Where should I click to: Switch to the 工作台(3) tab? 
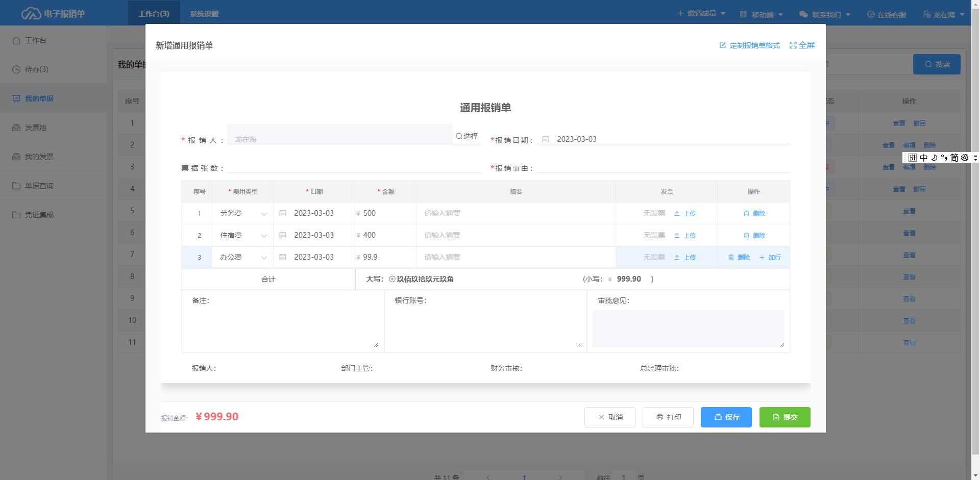tap(153, 13)
